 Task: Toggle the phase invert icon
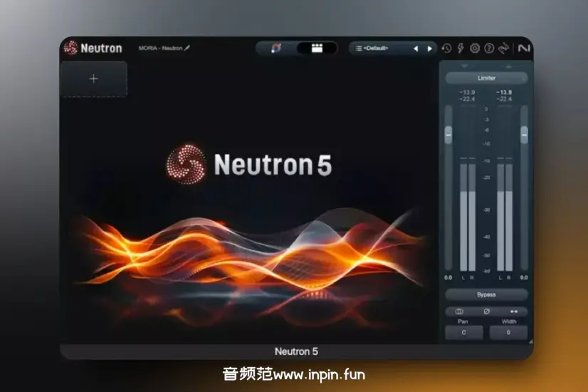point(487,311)
